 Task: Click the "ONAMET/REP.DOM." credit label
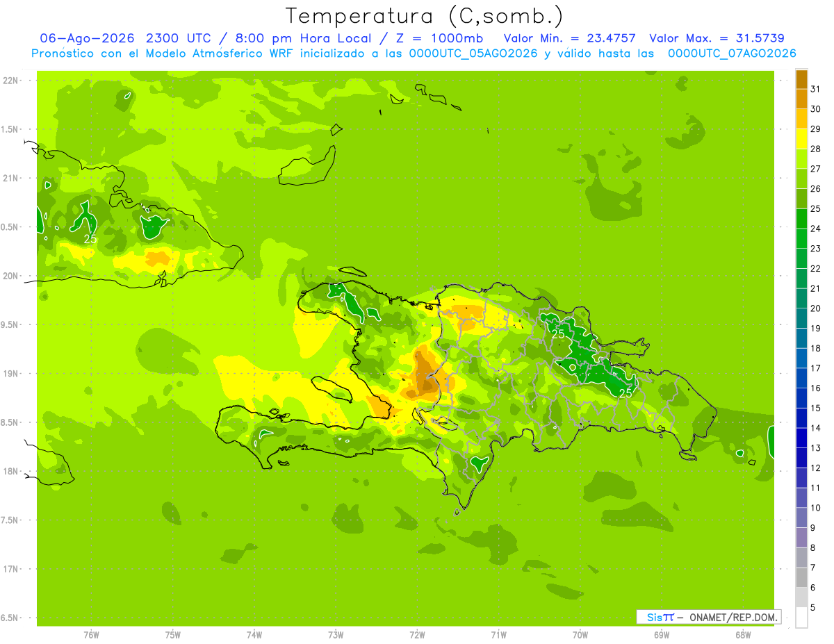pyautogui.click(x=733, y=617)
